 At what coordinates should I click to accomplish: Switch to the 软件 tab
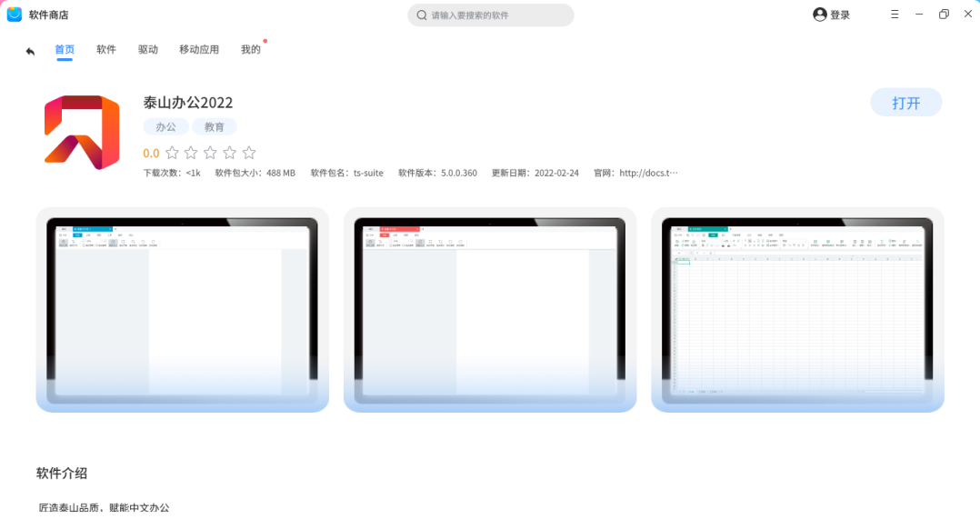106,49
